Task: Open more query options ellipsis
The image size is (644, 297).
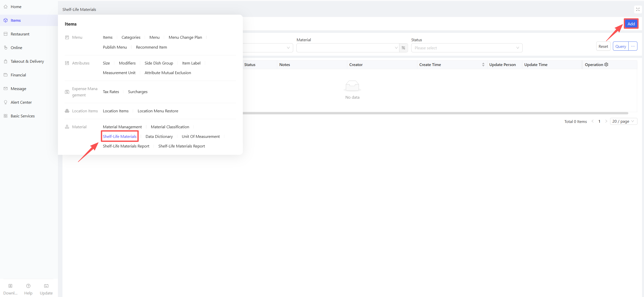Action: [633, 46]
